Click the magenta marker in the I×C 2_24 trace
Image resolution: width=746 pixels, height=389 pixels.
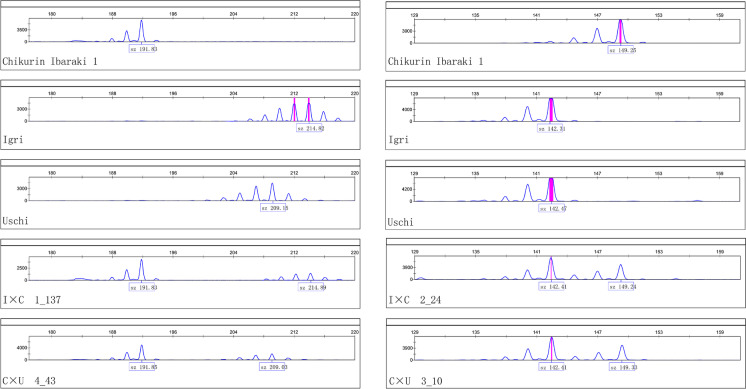tap(551, 268)
